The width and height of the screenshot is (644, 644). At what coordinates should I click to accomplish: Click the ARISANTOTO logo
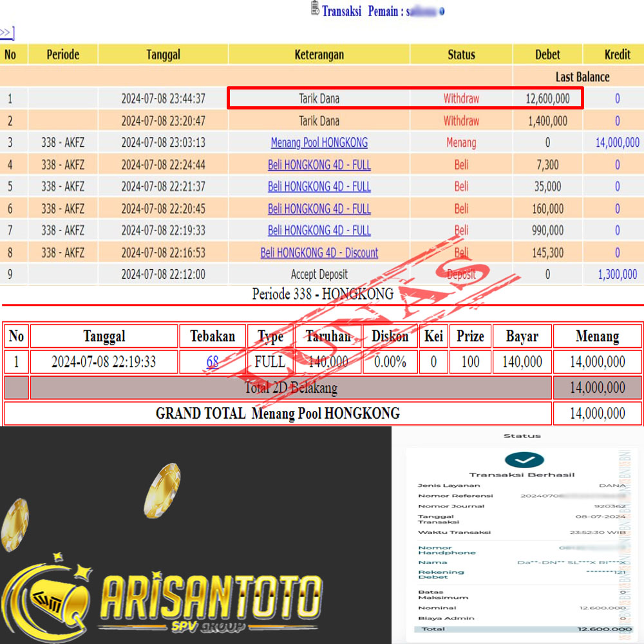(x=162, y=597)
